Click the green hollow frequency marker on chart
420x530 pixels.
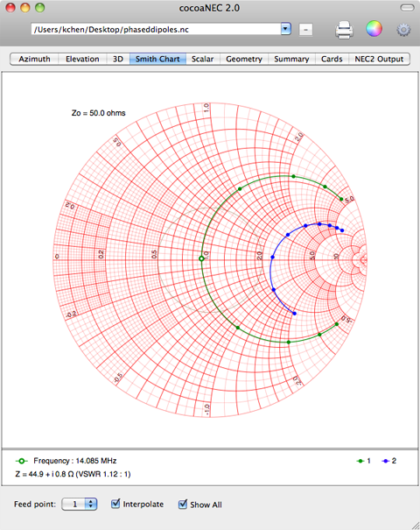coord(201,258)
